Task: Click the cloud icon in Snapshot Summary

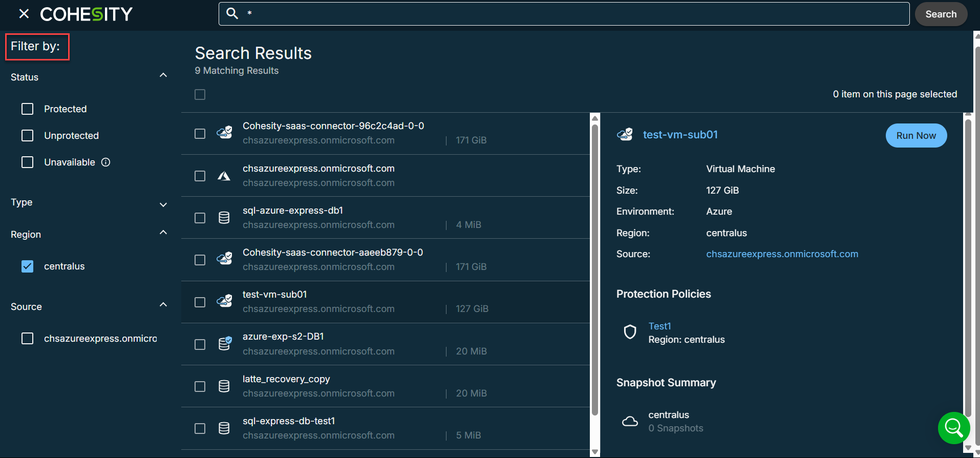Action: 630,421
